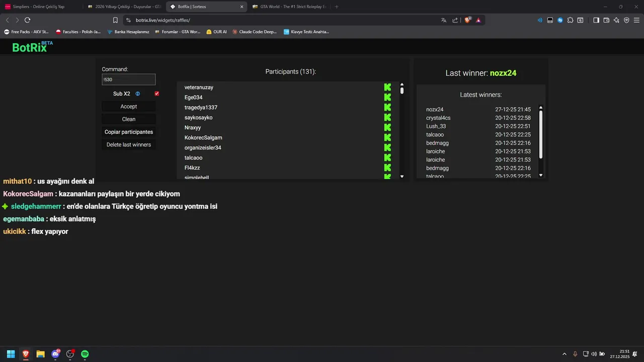Click the participants list scroll-down arrow
644x362 pixels.
coord(402,176)
